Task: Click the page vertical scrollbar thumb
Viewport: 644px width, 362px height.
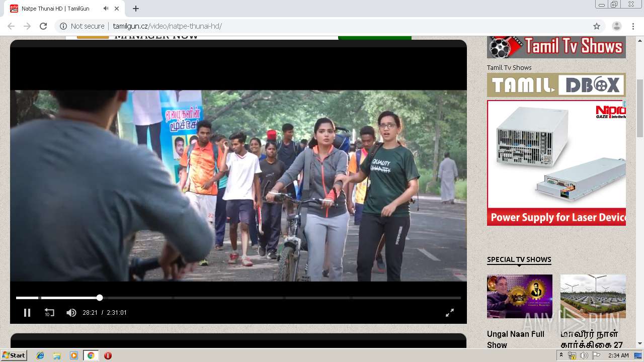Action: coord(639,108)
